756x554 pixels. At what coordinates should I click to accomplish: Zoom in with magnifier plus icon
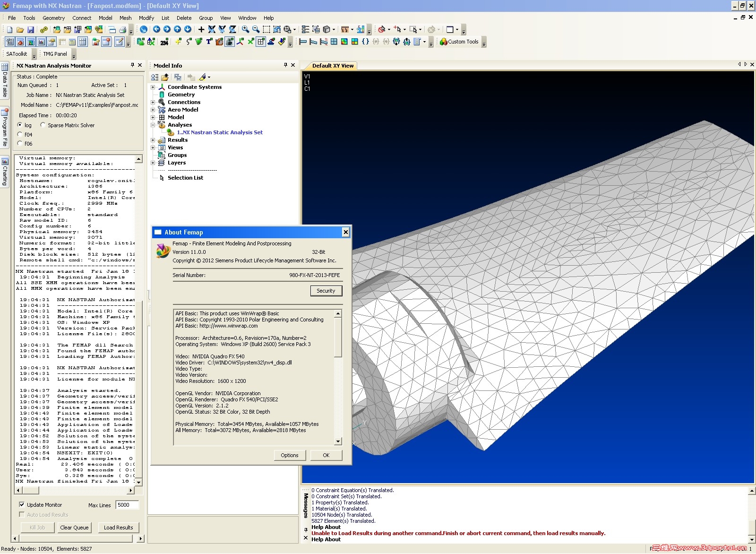(x=245, y=29)
